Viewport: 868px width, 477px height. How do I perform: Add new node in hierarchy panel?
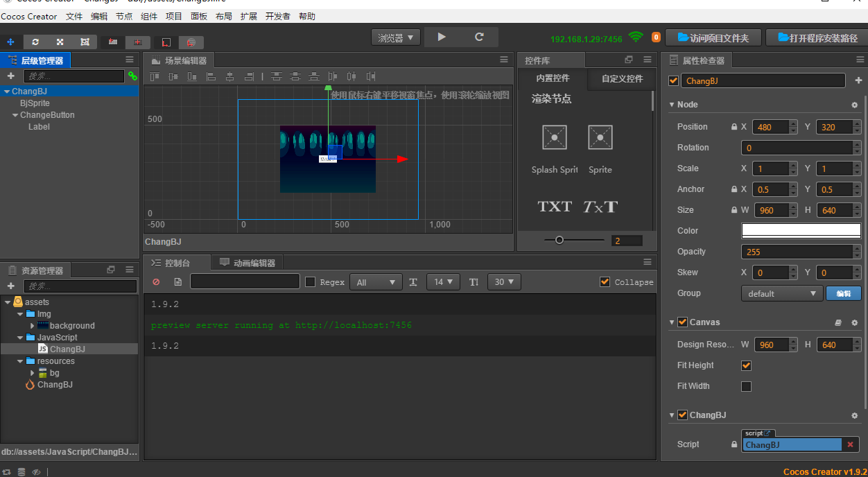tap(10, 76)
